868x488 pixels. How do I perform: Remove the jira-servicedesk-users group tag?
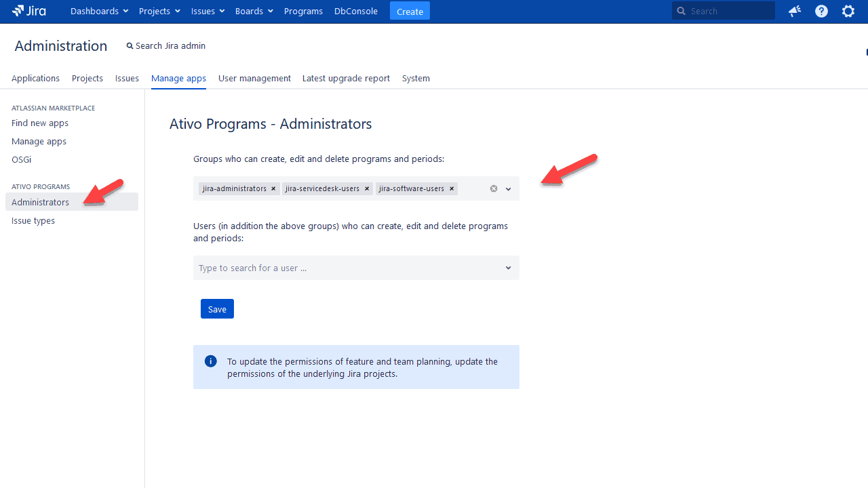coord(367,188)
